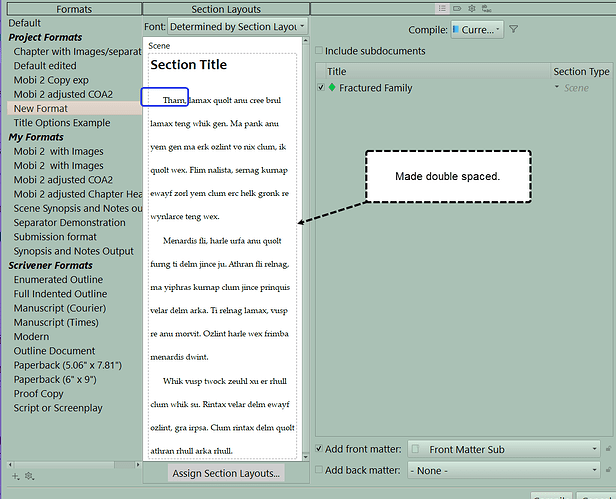Open the compile options gear icon
616x499 pixels.
pos(472,8)
